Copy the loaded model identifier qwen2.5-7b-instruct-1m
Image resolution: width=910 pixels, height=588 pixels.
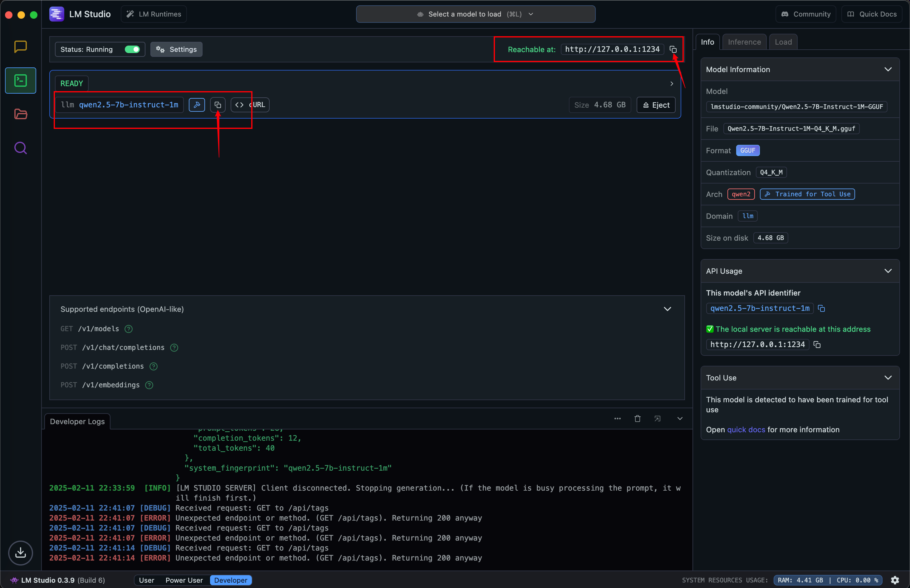(x=218, y=105)
